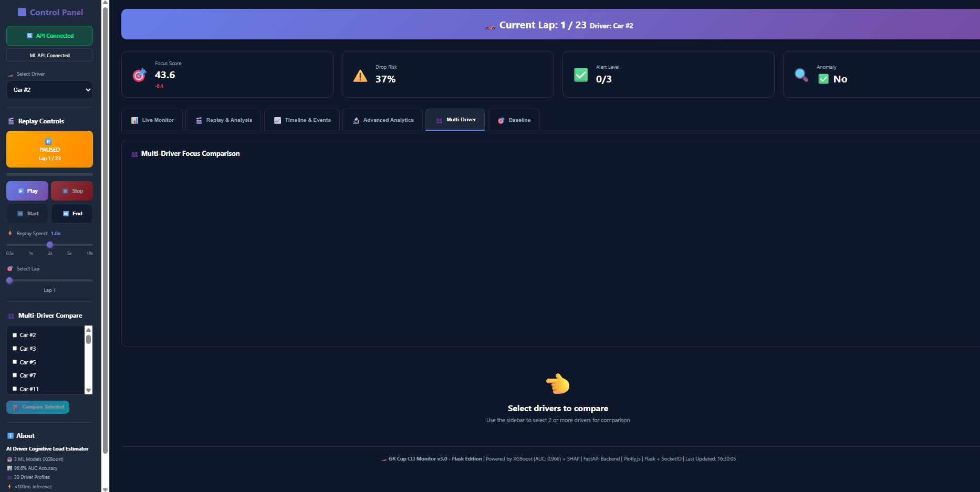Click the API Connected button

click(49, 36)
